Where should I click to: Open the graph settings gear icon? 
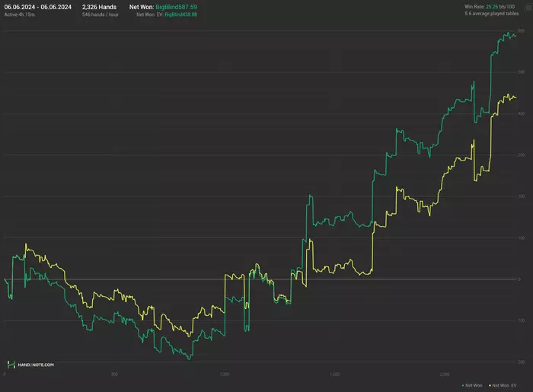(x=529, y=8)
